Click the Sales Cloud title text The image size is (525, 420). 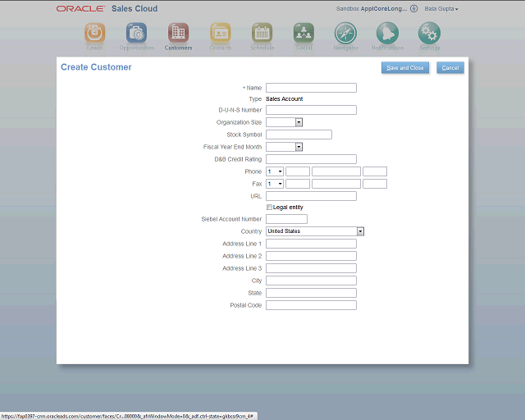[135, 9]
